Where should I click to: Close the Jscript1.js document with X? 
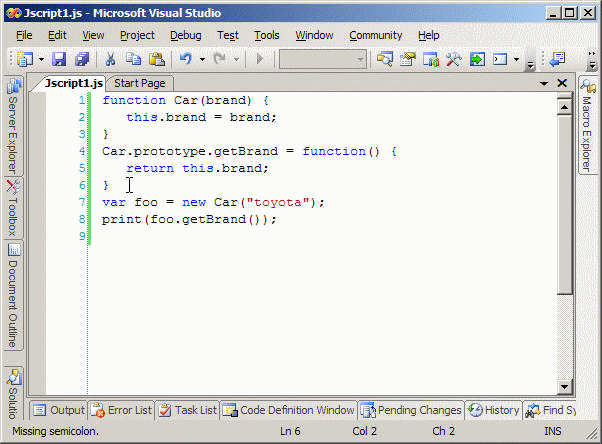click(562, 84)
